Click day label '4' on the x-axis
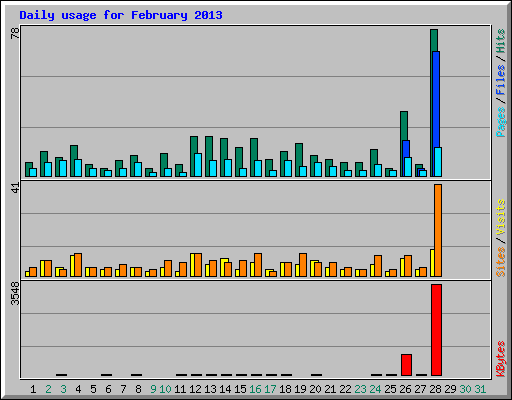512x400 pixels. 78,389
